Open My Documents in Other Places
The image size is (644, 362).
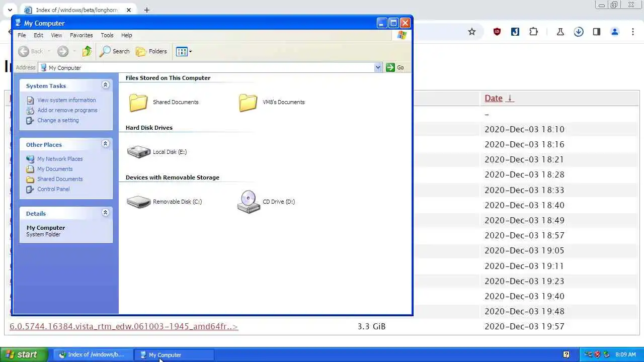tap(55, 169)
